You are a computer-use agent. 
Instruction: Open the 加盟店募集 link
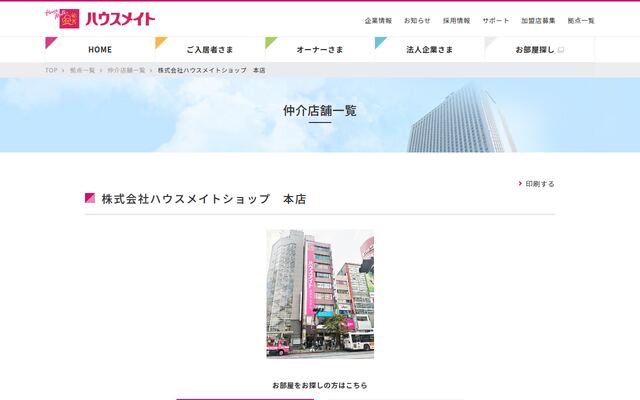tap(538, 20)
